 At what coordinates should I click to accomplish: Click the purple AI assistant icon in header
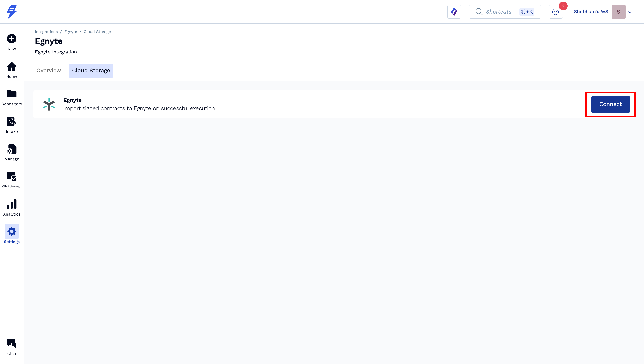click(x=454, y=12)
